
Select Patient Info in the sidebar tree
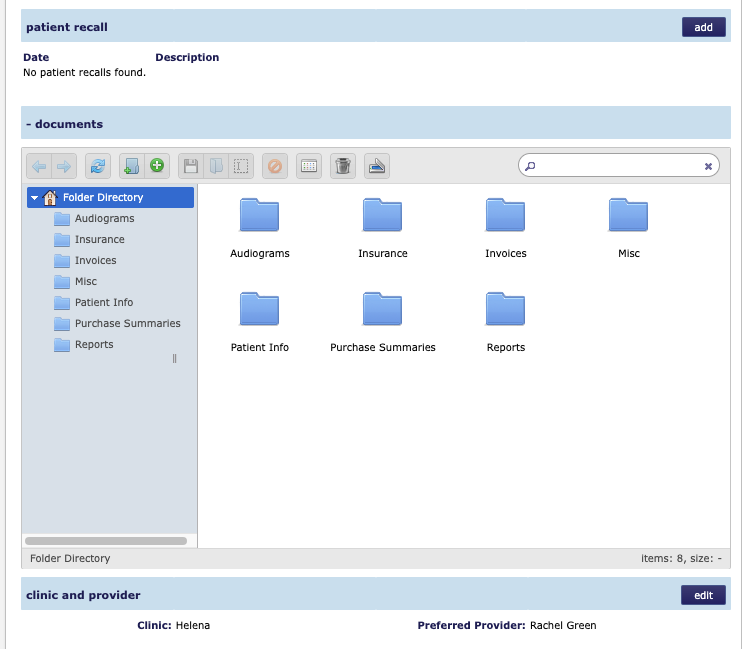(x=104, y=302)
